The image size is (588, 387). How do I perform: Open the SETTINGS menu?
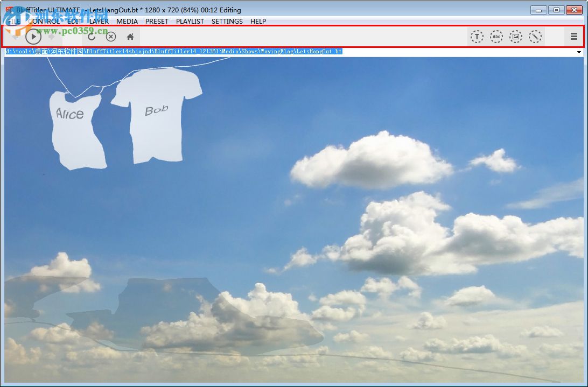tap(227, 22)
